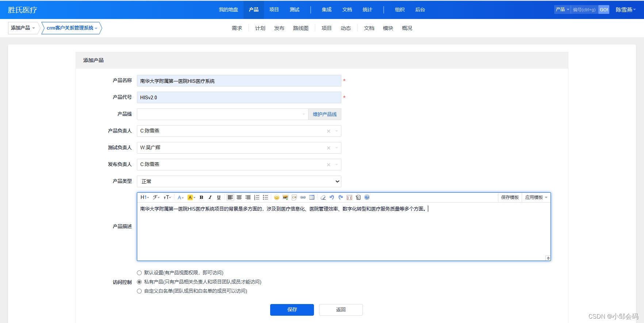644x323 pixels.
Task: Open 测试 in top navigation
Action: (x=295, y=9)
